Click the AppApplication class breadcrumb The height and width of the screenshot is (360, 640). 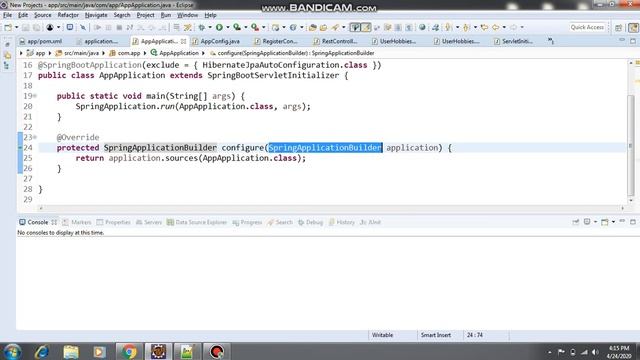pos(175,53)
